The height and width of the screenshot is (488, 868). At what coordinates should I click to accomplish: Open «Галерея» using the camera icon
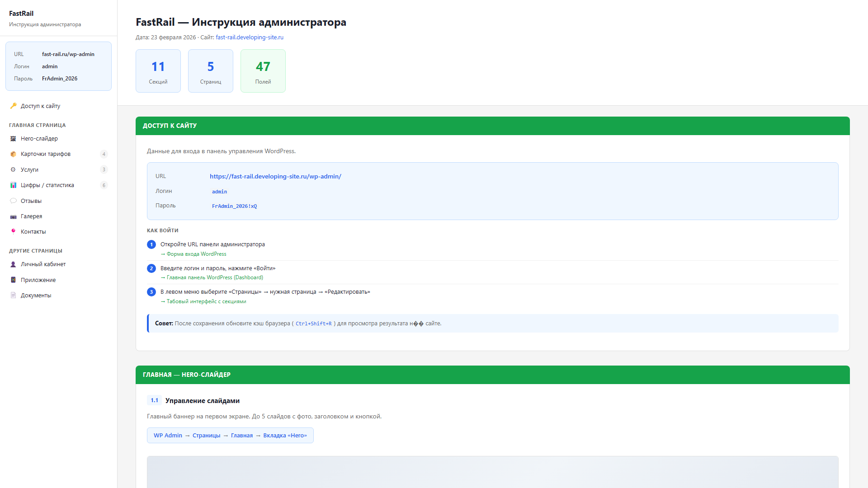tap(13, 216)
